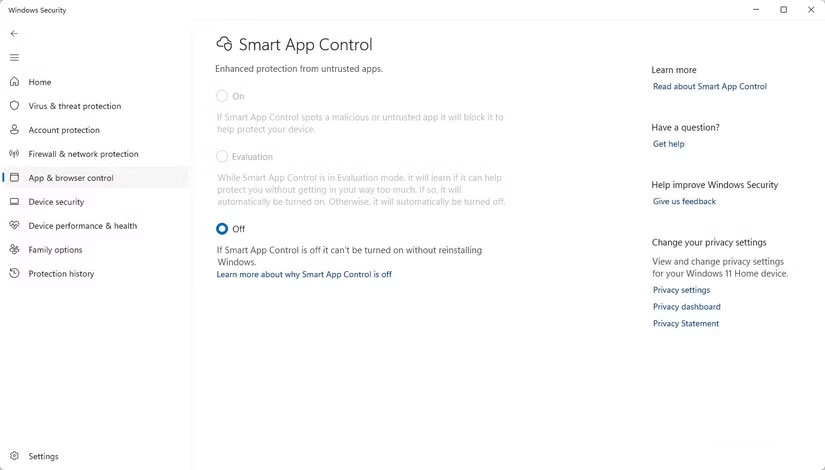Viewport: 825px width, 470px height.
Task: Select the Off radio button
Action: 222,229
